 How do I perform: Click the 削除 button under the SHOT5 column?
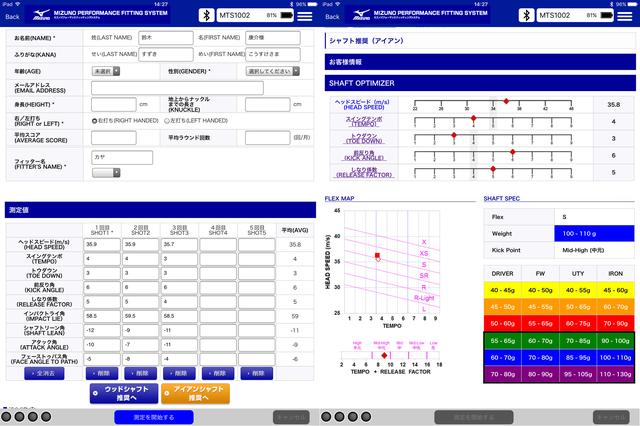256,373
